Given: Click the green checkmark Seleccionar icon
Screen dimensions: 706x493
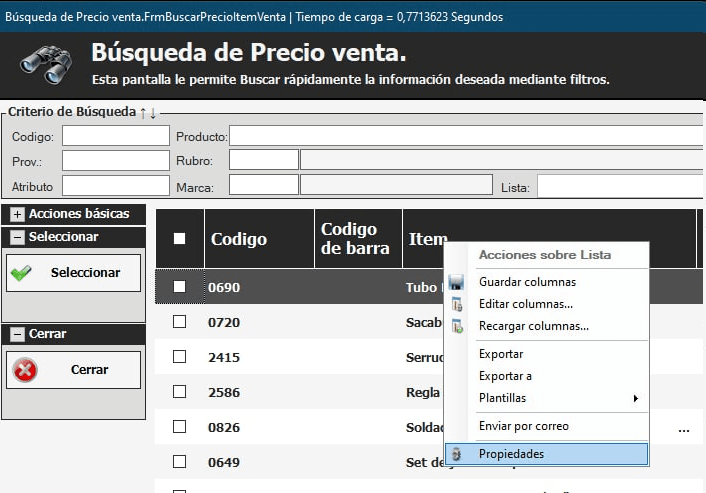Looking at the screenshot, I should (21, 273).
